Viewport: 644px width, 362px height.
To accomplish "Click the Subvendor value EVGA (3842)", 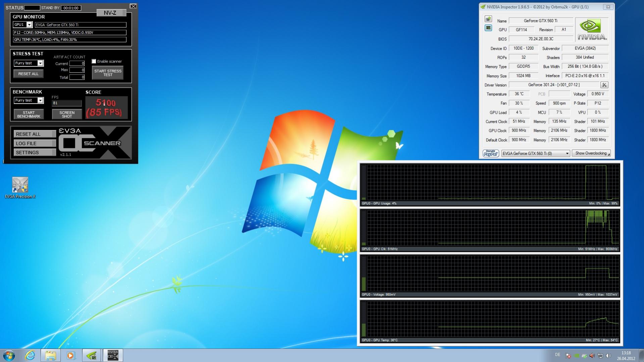I will click(585, 48).
